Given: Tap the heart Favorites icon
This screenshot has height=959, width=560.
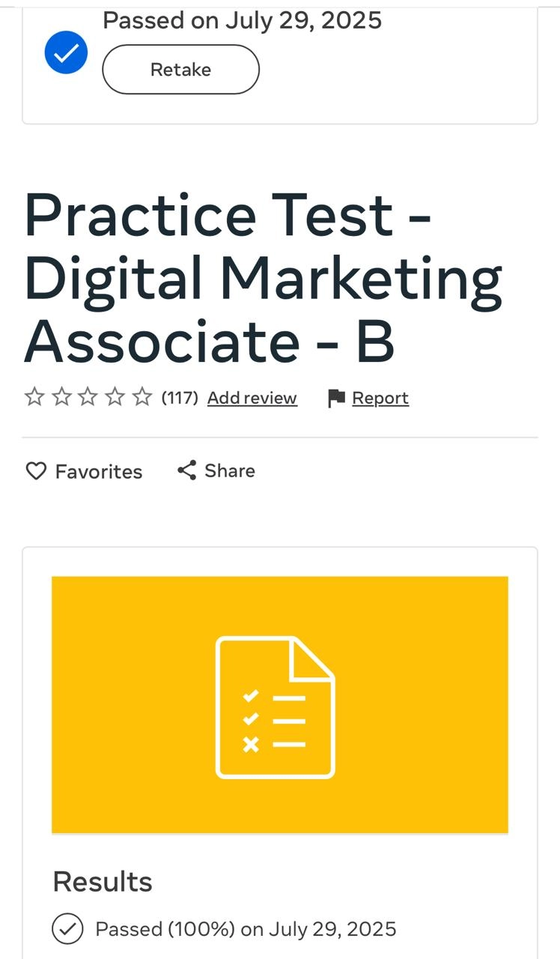Looking at the screenshot, I should point(36,471).
